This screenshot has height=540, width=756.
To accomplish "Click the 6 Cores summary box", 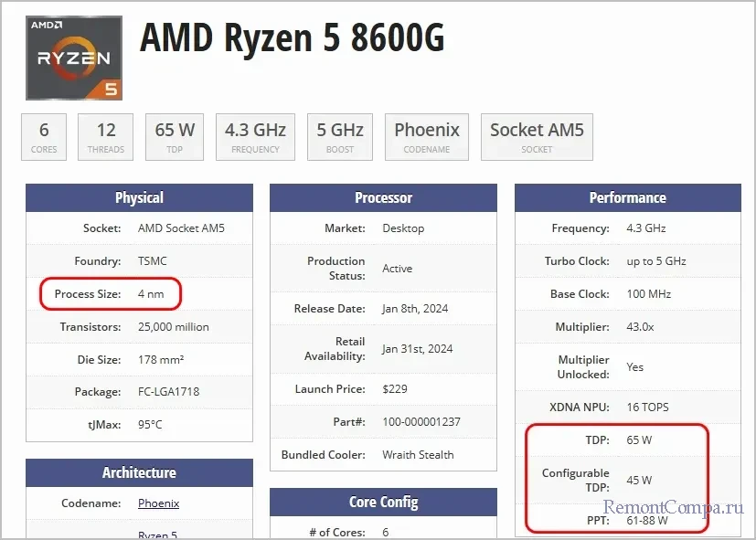I will 44,137.
